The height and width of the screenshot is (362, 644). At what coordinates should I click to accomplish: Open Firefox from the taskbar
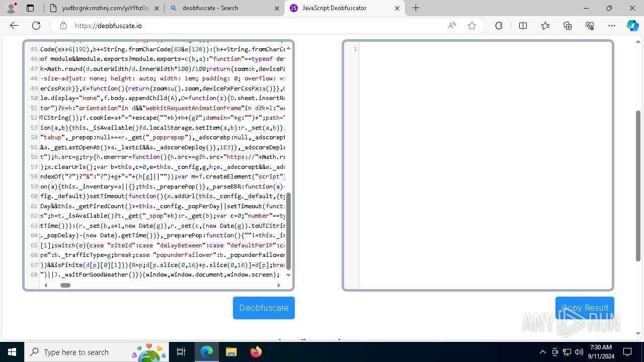(x=256, y=352)
